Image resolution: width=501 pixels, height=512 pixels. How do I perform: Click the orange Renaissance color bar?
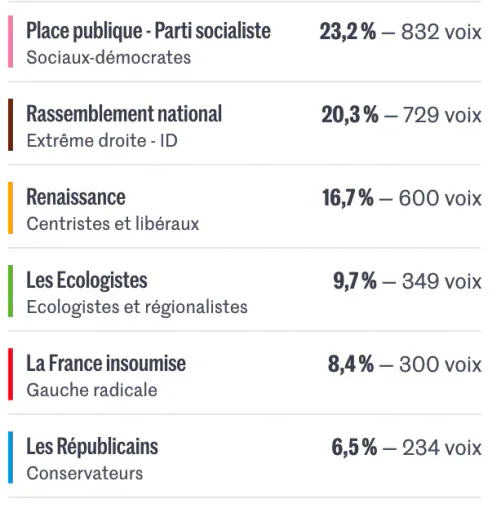tap(11, 208)
